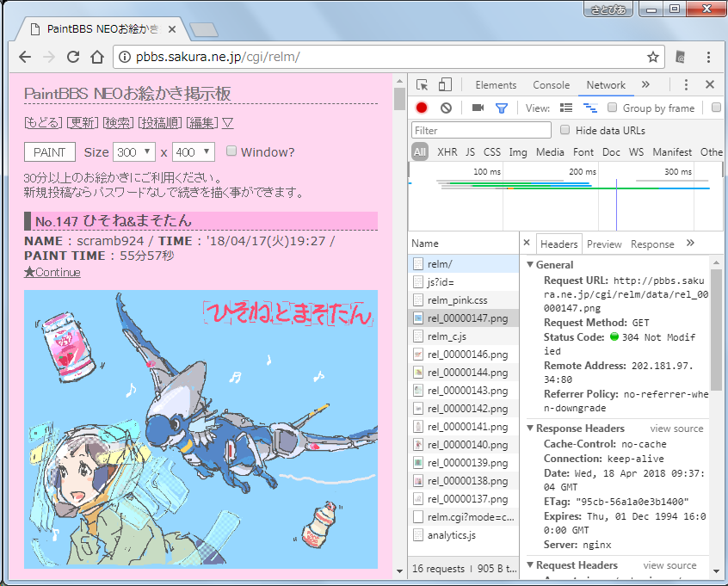Close the request details pane

click(x=527, y=243)
